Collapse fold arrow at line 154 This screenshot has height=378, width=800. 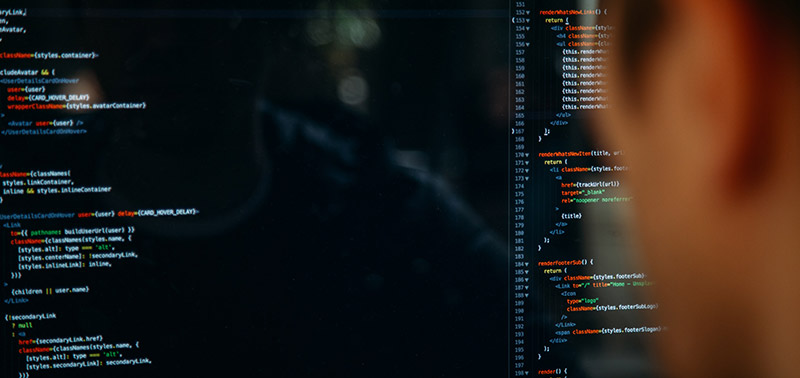tap(528, 29)
